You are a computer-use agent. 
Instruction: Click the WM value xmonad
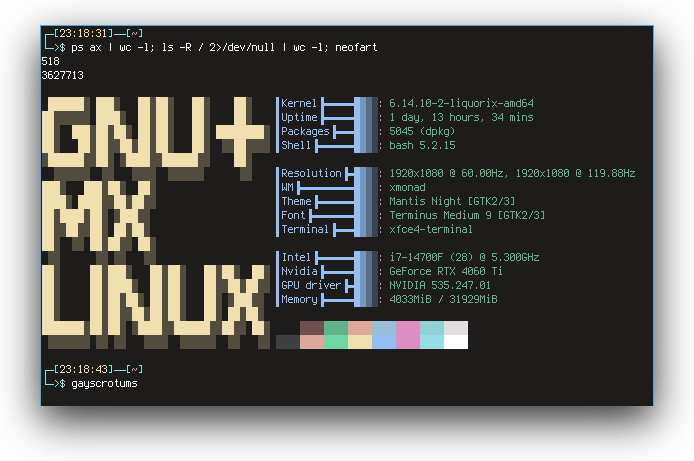pos(407,187)
